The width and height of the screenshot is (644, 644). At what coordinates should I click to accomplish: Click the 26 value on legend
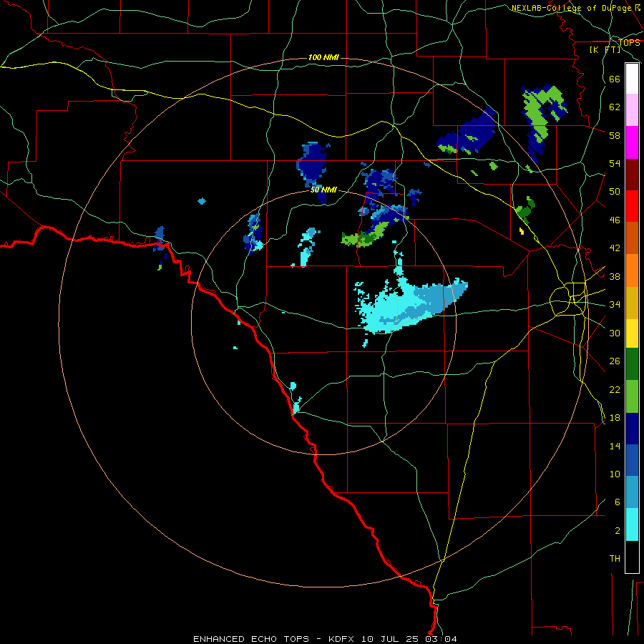click(615, 361)
